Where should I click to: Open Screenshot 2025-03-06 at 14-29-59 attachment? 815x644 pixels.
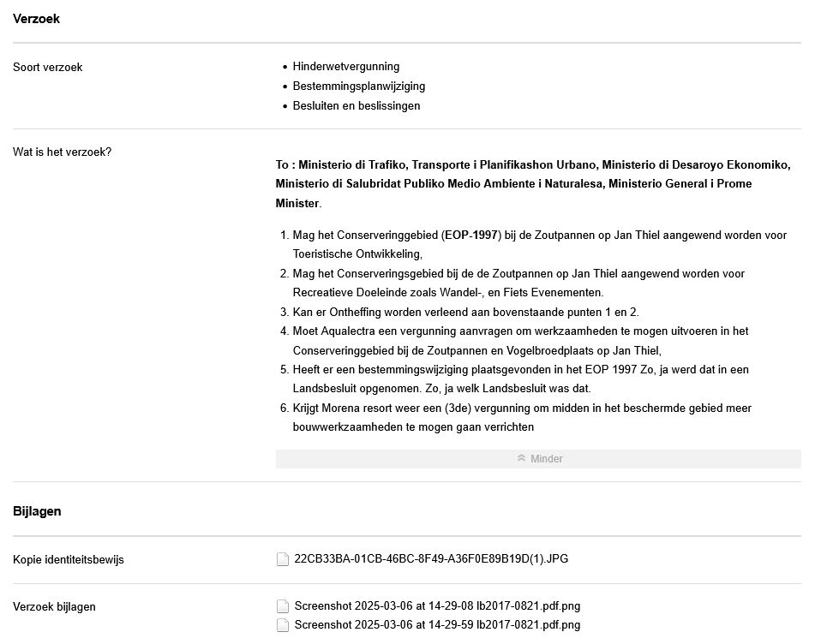pos(437,625)
